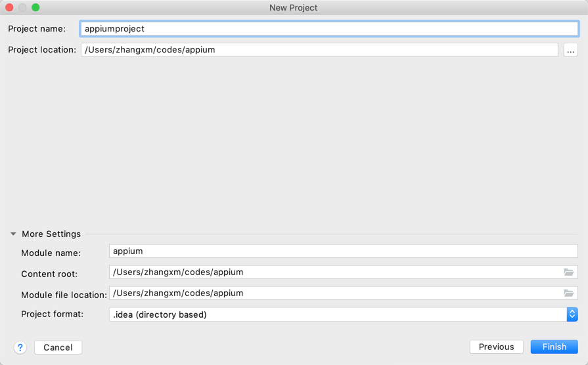588x365 pixels.
Task: Click the Content root folder browse icon
Action: pos(569,272)
